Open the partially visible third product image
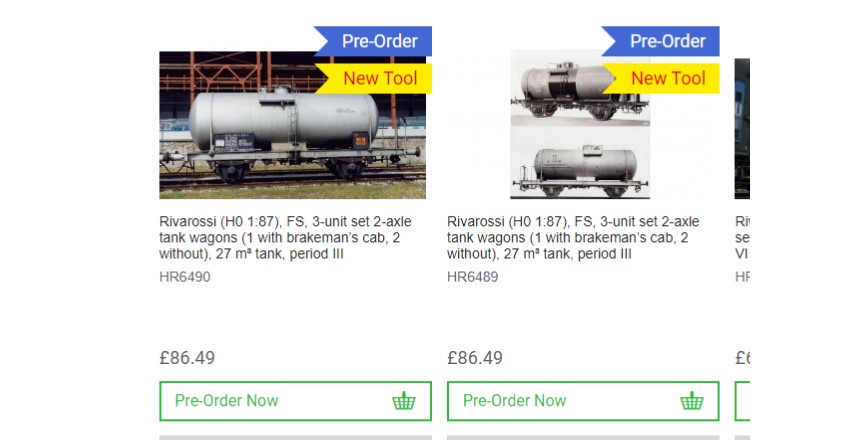Image resolution: width=862 pixels, height=440 pixels. 742,128
